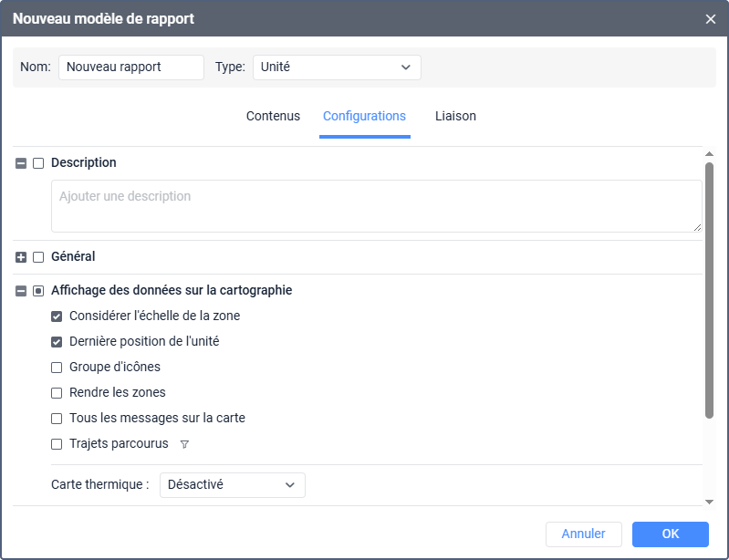Close the Nouveau modèle de rapport dialog

711,18
